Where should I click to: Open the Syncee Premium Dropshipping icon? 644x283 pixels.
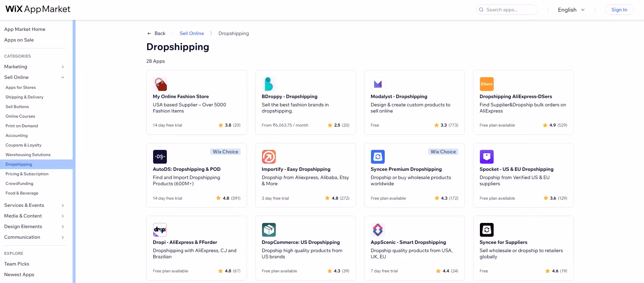click(378, 157)
